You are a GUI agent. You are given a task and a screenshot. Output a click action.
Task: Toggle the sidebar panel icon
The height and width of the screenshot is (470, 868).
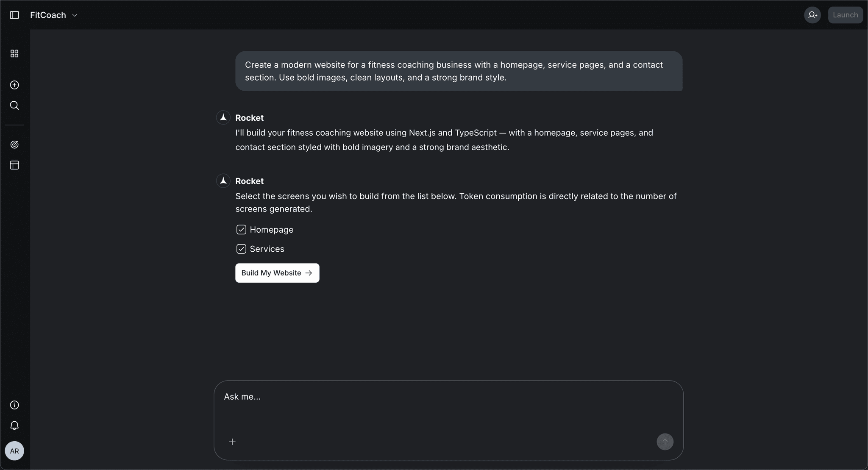click(14, 15)
